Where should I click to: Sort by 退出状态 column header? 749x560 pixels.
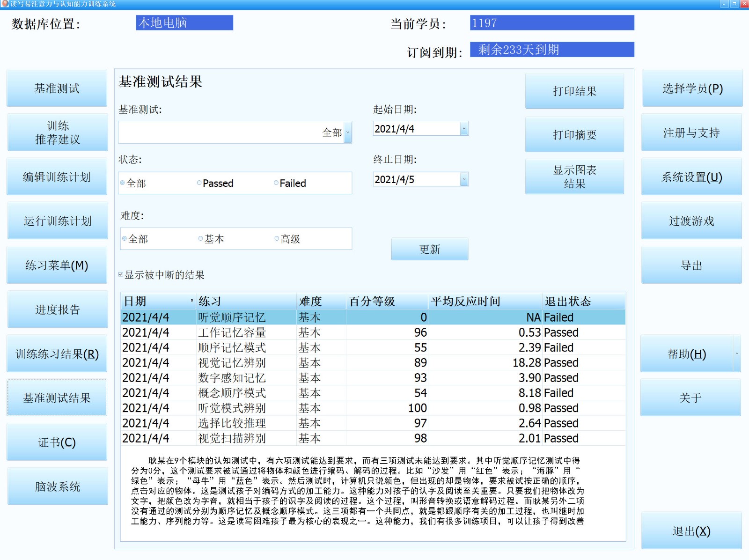point(584,301)
